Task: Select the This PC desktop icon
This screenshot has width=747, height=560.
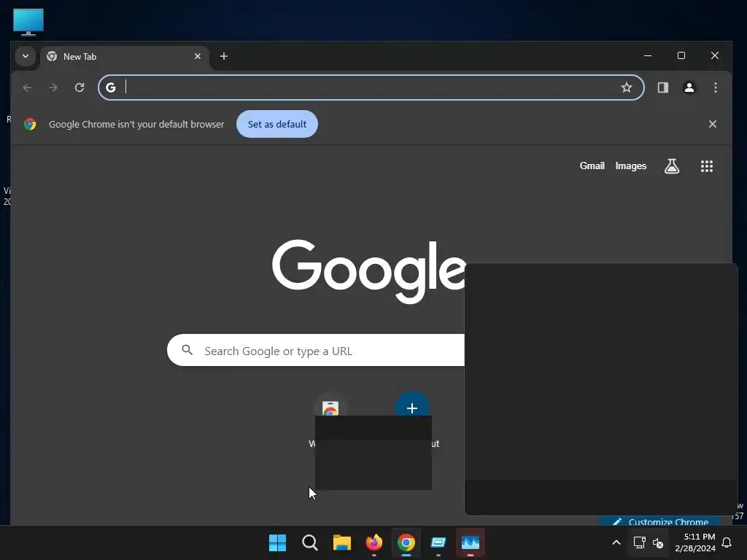Action: [x=28, y=22]
